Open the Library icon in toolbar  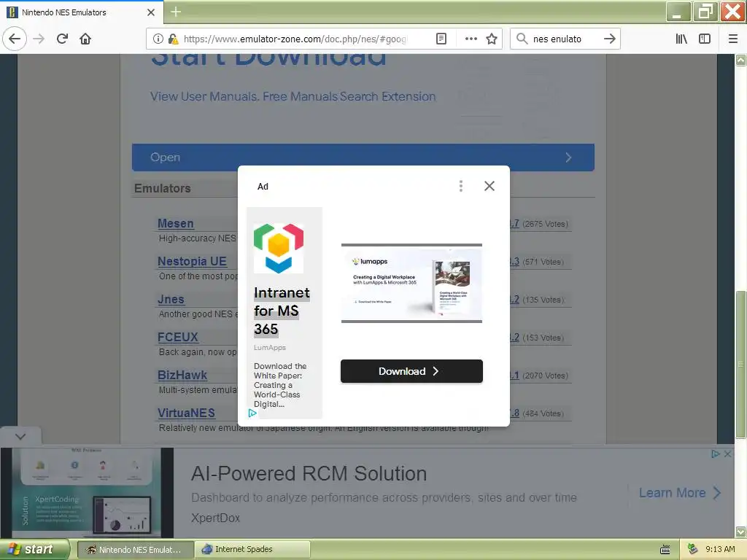coord(681,39)
